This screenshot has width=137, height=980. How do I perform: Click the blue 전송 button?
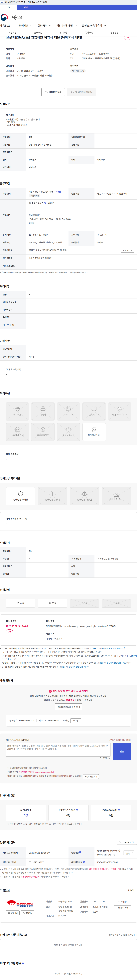(122, 752)
